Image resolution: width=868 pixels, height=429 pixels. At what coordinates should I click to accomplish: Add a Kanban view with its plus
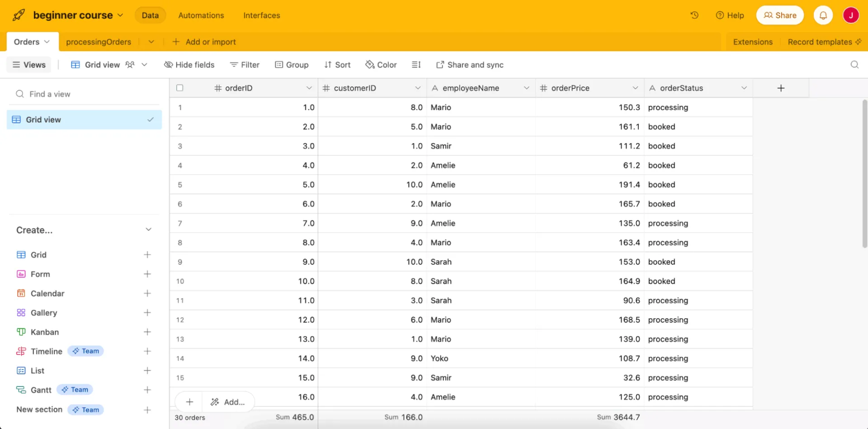147,332
